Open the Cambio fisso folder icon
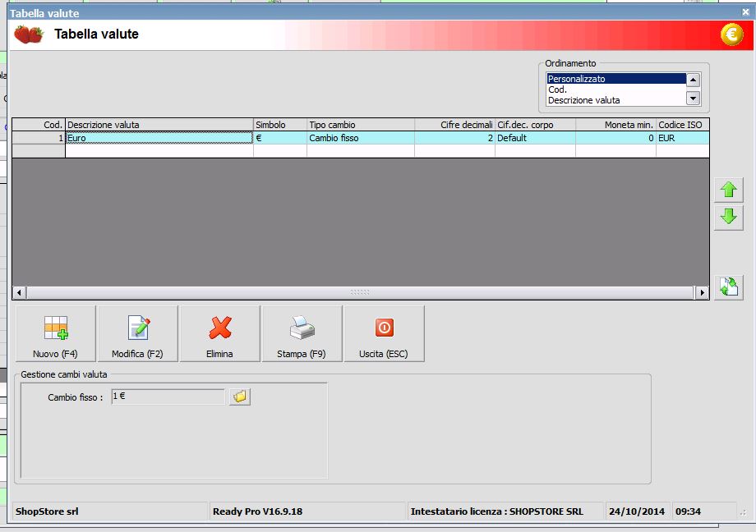This screenshot has width=756, height=532. pos(240,397)
